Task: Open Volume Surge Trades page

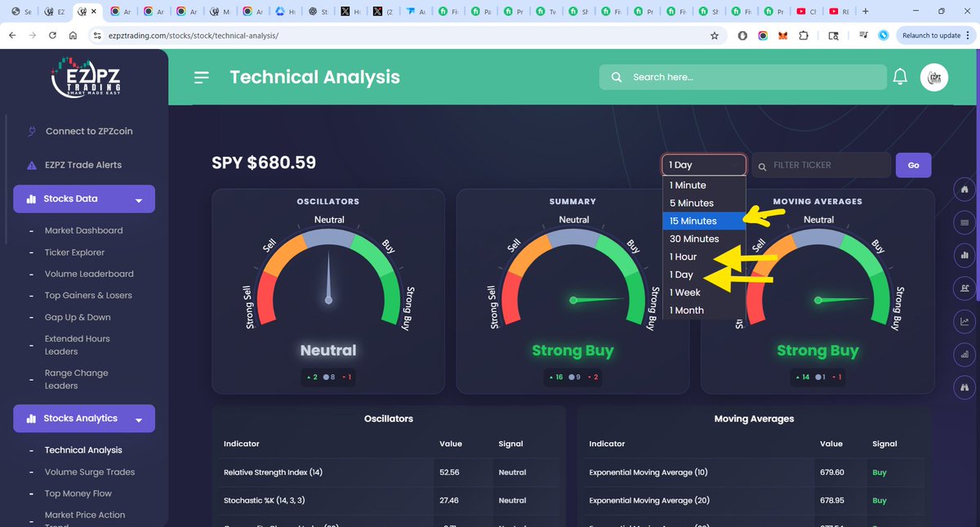Action: pos(90,472)
